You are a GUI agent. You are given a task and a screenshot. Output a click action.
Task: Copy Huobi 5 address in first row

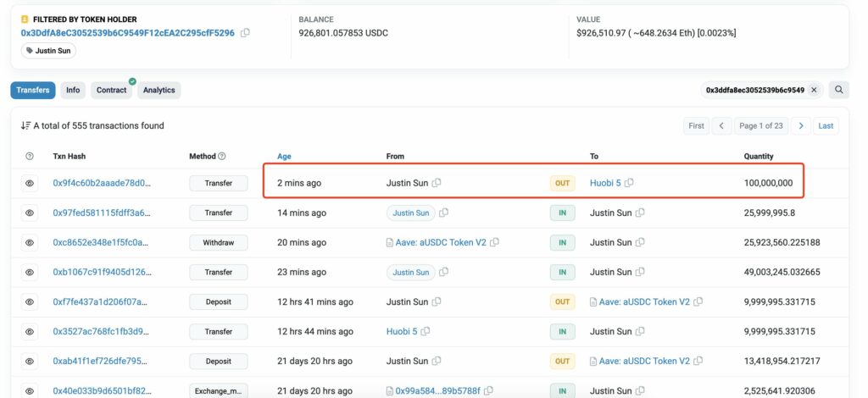point(629,183)
